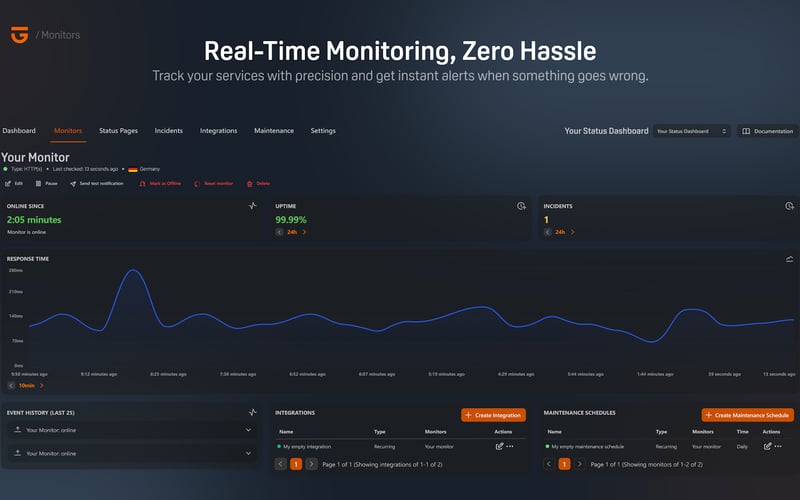Open the more options menu for My empty integration

click(510, 446)
